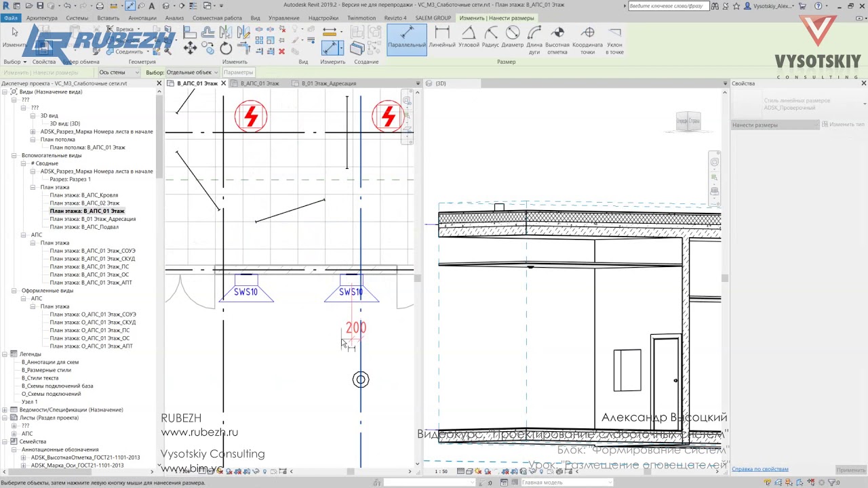Open the 'Отдельные объек' selection dropdown
This screenshot has width=868, height=488.
193,73
